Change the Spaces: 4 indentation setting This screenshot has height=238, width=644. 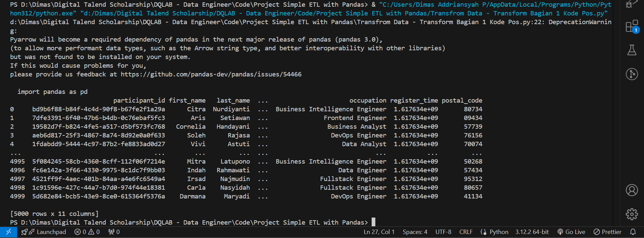point(415,232)
